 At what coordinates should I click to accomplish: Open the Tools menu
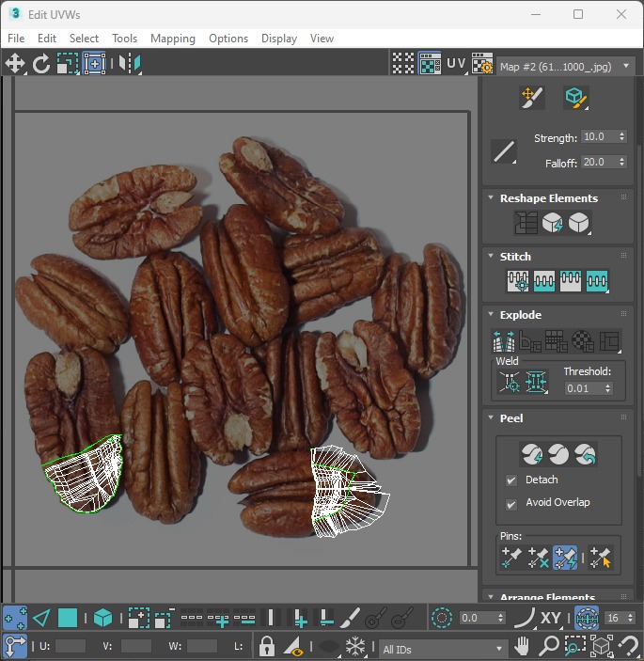[124, 39]
